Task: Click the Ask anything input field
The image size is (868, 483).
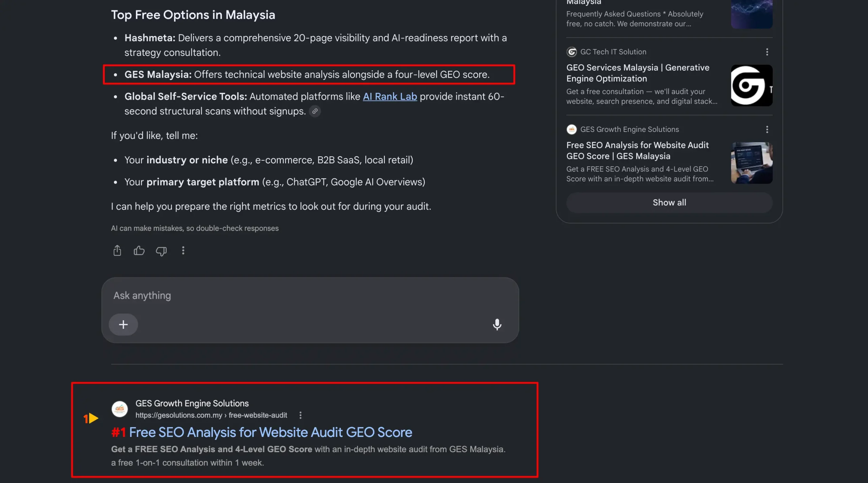Action: [x=310, y=296]
